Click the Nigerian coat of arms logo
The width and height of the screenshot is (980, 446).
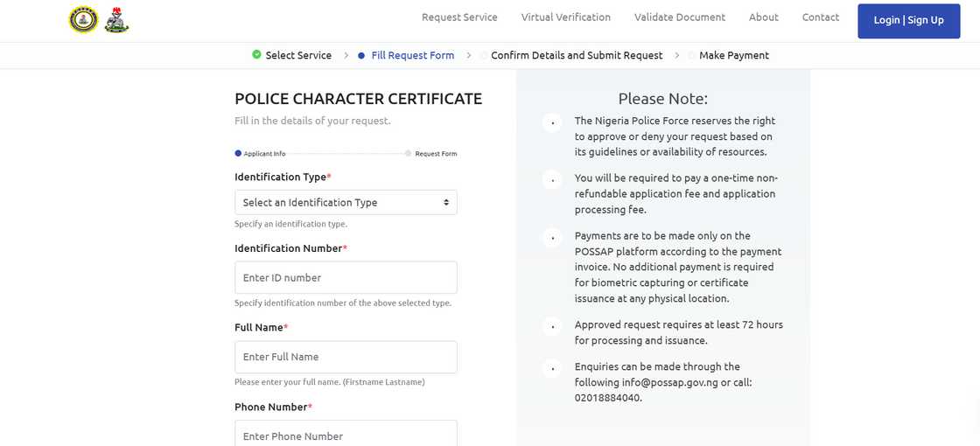[116, 20]
